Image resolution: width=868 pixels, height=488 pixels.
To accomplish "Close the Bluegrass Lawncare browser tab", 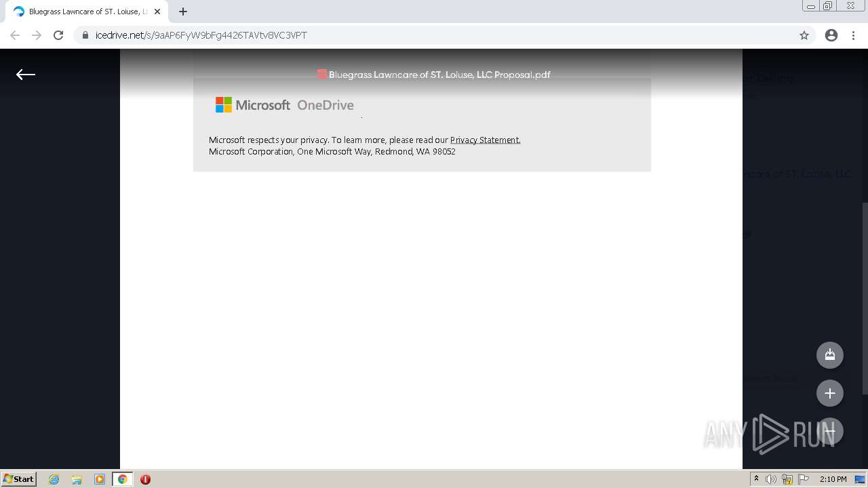I will (x=157, y=12).
